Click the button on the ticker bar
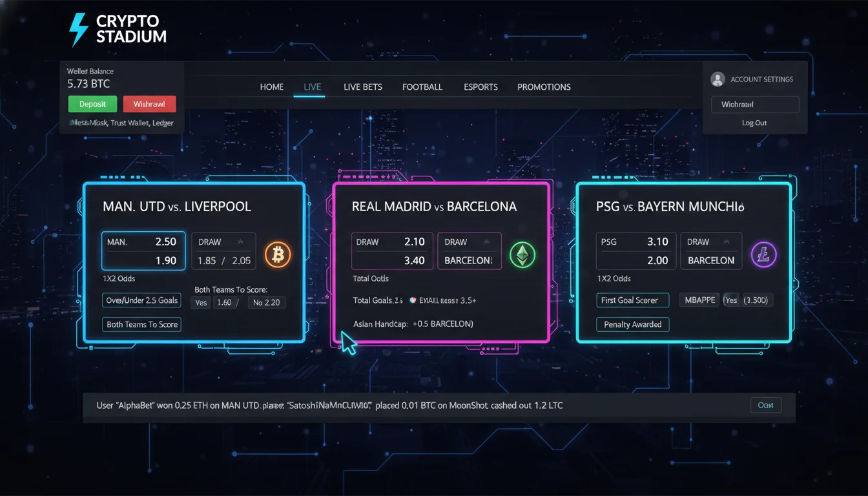The width and height of the screenshot is (868, 496). click(x=765, y=406)
